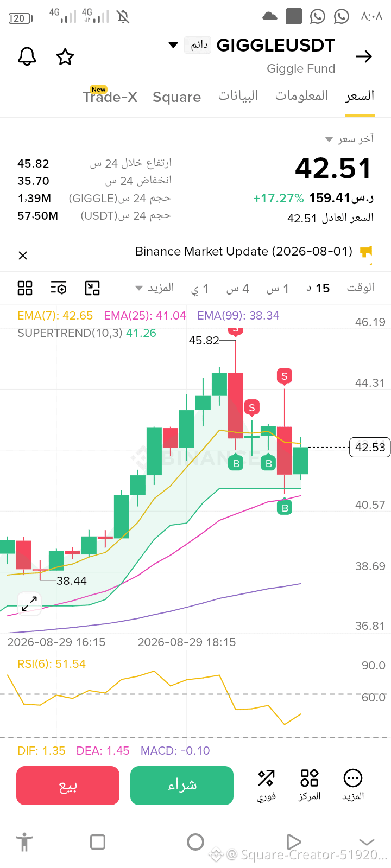Open the المركز positions icon
This screenshot has height=868, width=391.
(310, 785)
